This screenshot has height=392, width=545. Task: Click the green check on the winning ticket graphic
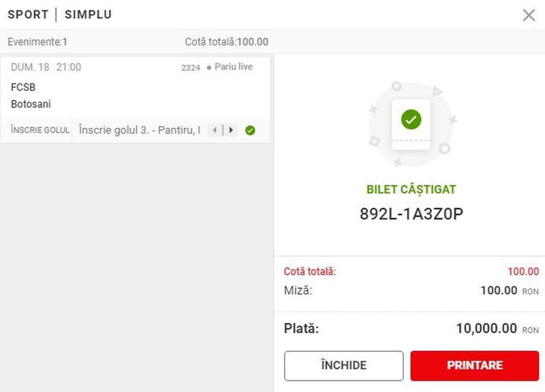coord(411,119)
